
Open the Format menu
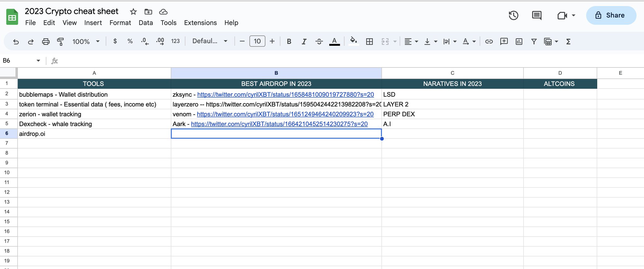pyautogui.click(x=120, y=23)
